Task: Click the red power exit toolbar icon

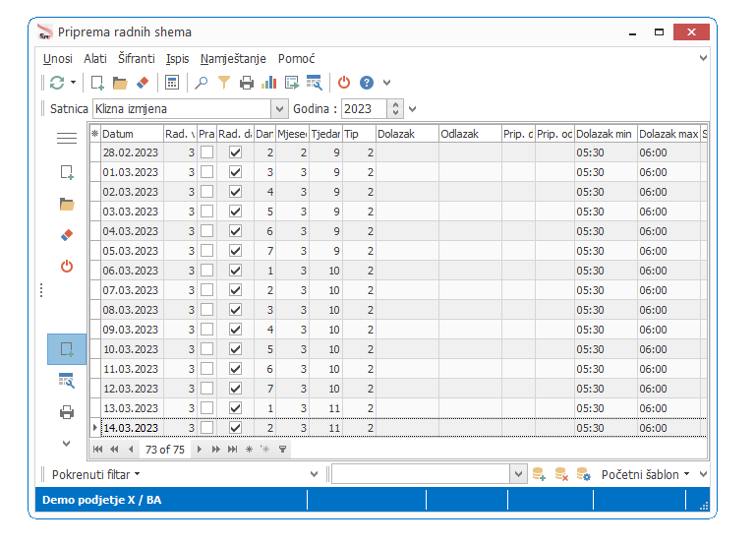Action: click(x=344, y=83)
